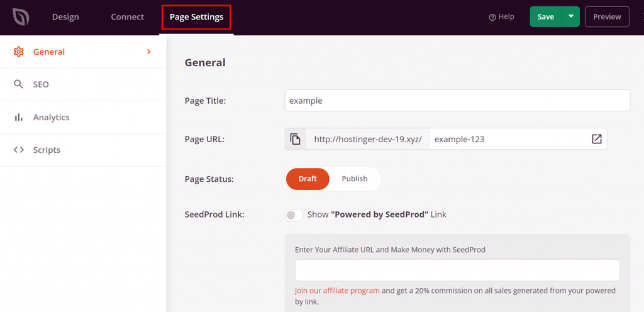644x312 pixels.
Task: Copy the page URL with copy icon
Action: 296,139
